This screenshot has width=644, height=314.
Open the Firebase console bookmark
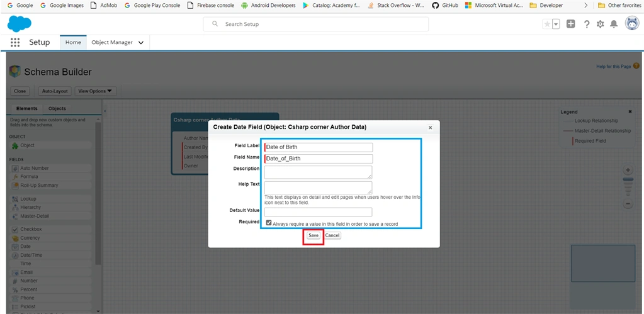pos(211,5)
